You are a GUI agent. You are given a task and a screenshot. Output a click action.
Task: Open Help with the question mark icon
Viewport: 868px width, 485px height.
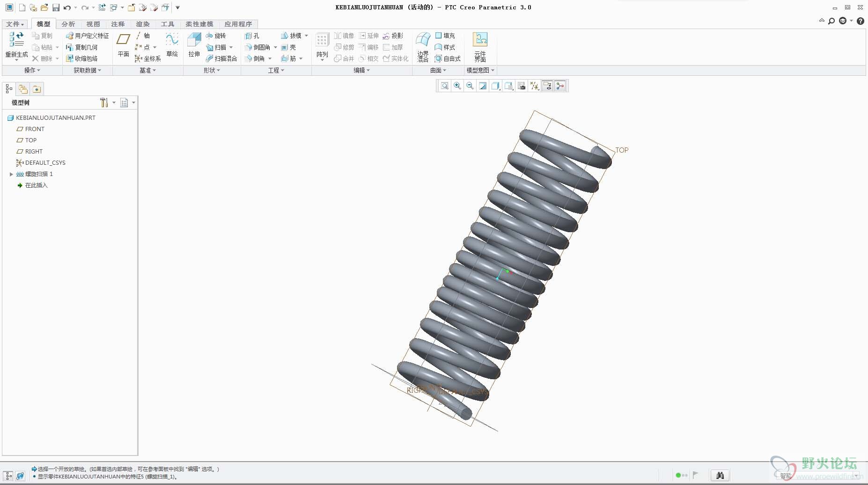point(861,21)
